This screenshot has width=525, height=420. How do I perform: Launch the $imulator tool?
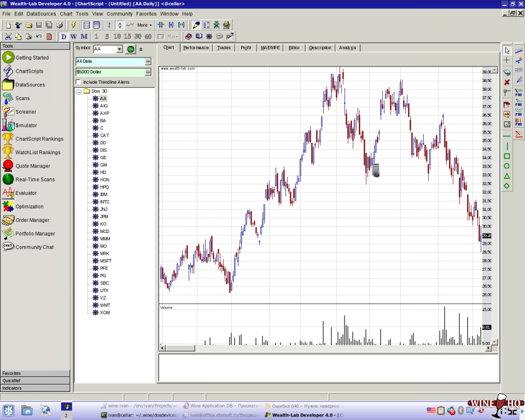(26, 125)
